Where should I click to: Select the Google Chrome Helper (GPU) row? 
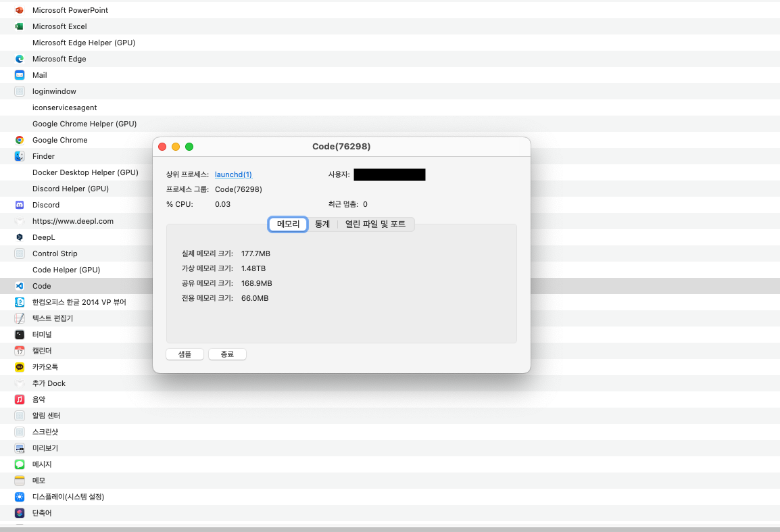pyautogui.click(x=390, y=124)
